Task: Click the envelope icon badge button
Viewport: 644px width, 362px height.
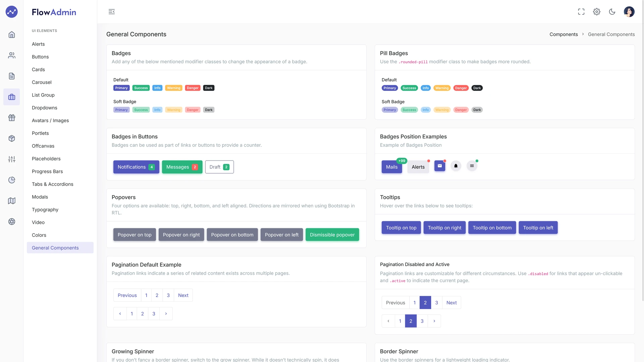Action: click(440, 166)
